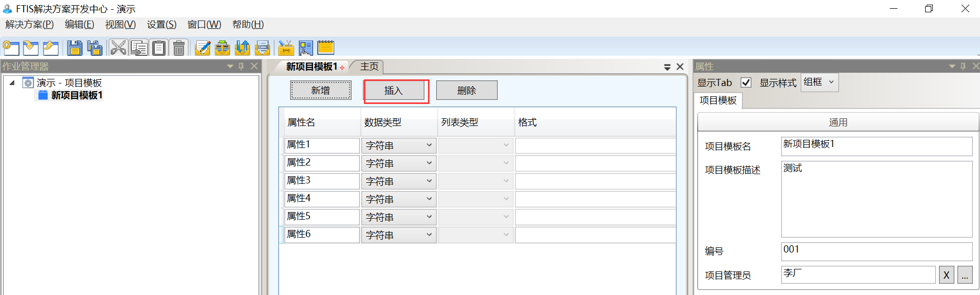Click the save all icon
The width and height of the screenshot is (980, 295).
94,48
